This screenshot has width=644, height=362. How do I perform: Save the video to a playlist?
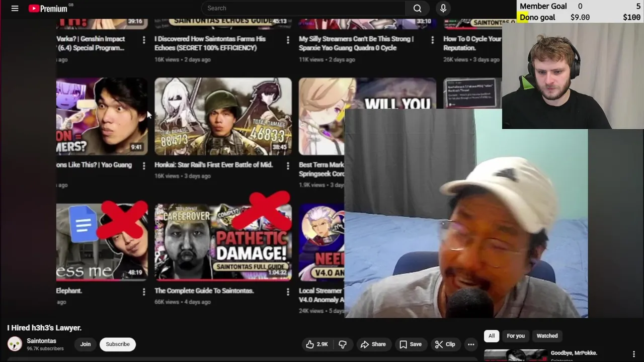click(x=411, y=344)
